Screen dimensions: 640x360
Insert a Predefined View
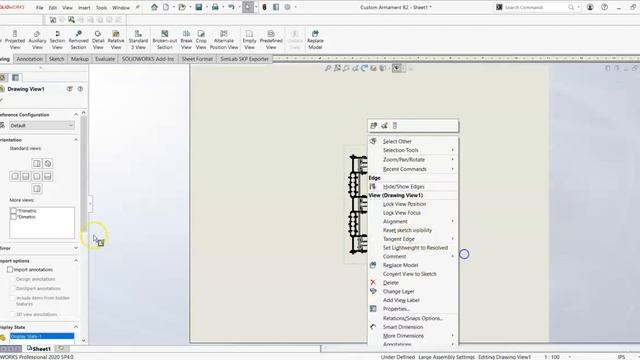271,40
